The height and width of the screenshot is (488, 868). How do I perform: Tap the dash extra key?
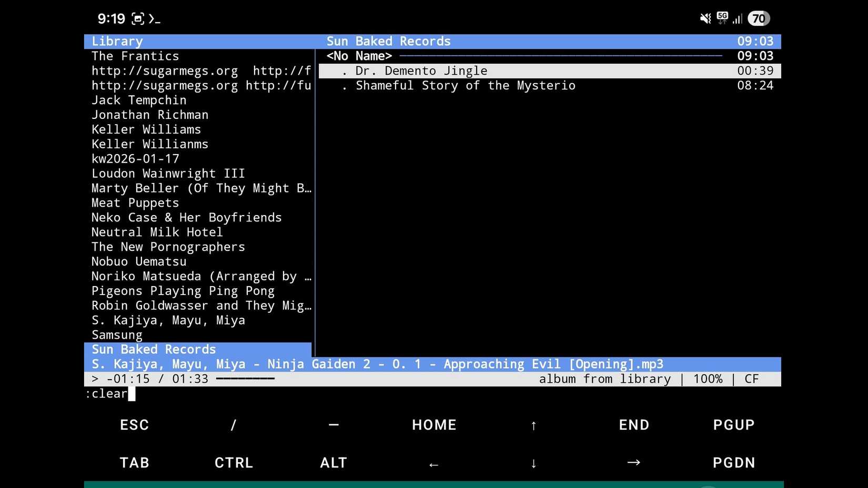tap(334, 425)
